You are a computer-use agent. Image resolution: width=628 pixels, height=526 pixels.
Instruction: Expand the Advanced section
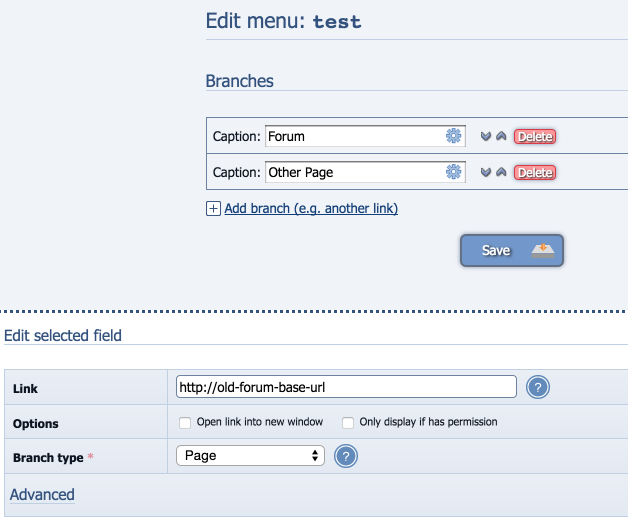(x=42, y=494)
